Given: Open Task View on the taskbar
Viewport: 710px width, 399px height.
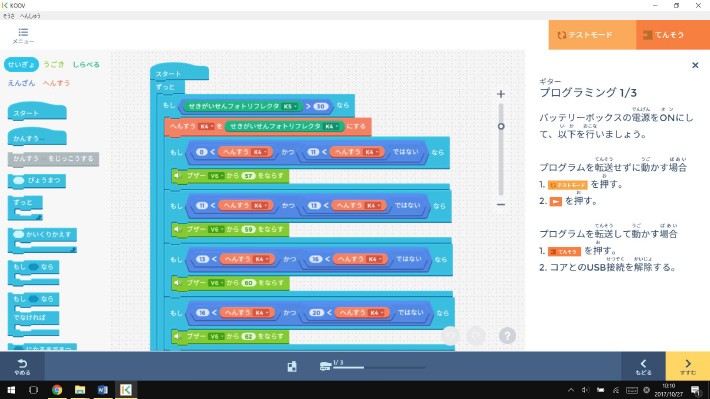Looking at the screenshot, I should 34,390.
